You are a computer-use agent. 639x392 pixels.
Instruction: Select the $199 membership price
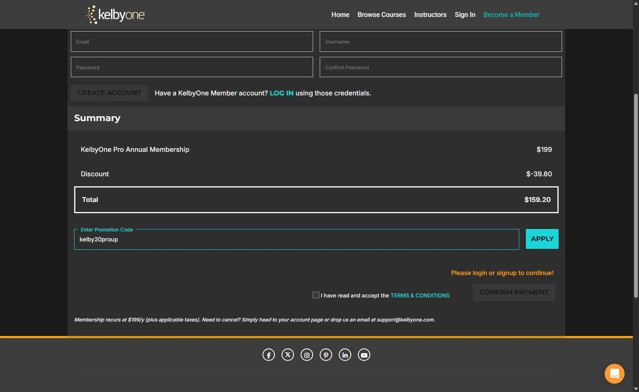(x=544, y=150)
